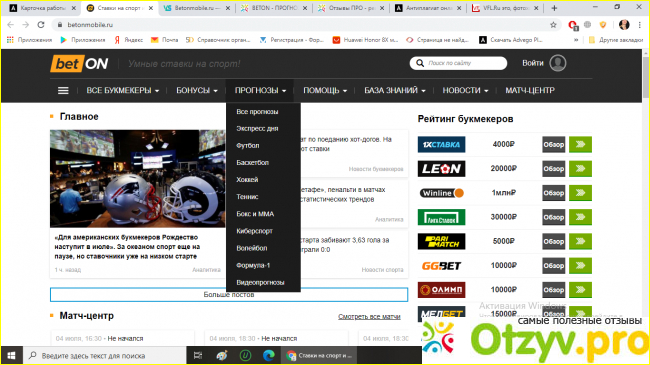Click the betON logo
The width and height of the screenshot is (650, 365).
[x=79, y=63]
